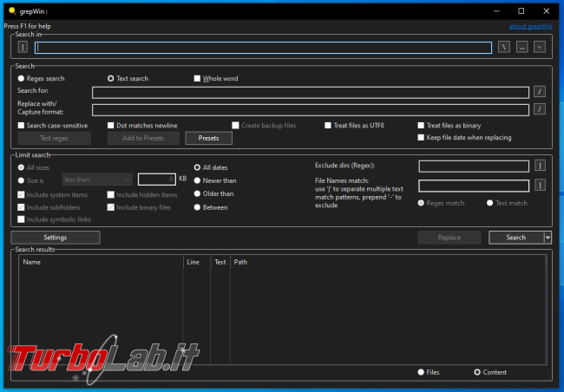Click the Test regex button
This screenshot has width=564, height=392.
55,138
